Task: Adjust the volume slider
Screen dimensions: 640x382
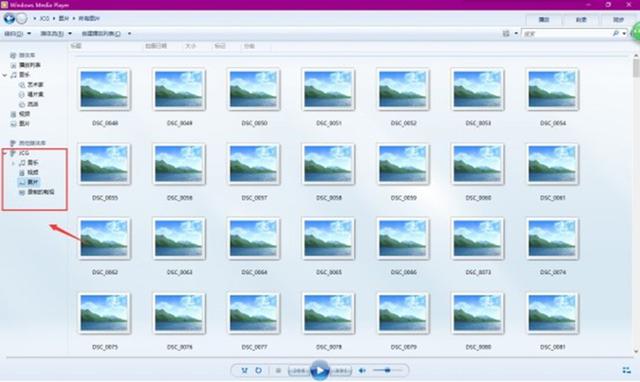Action: pyautogui.click(x=387, y=371)
